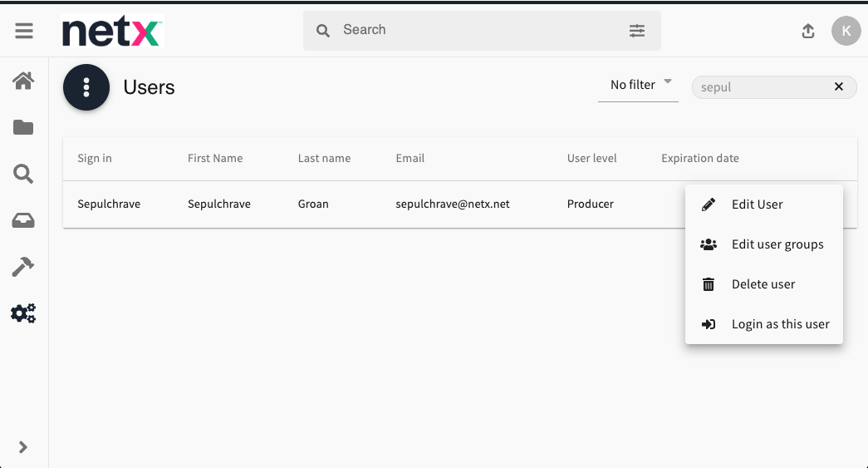This screenshot has width=868, height=468.
Task: Select Delete user in the menu
Action: point(763,284)
